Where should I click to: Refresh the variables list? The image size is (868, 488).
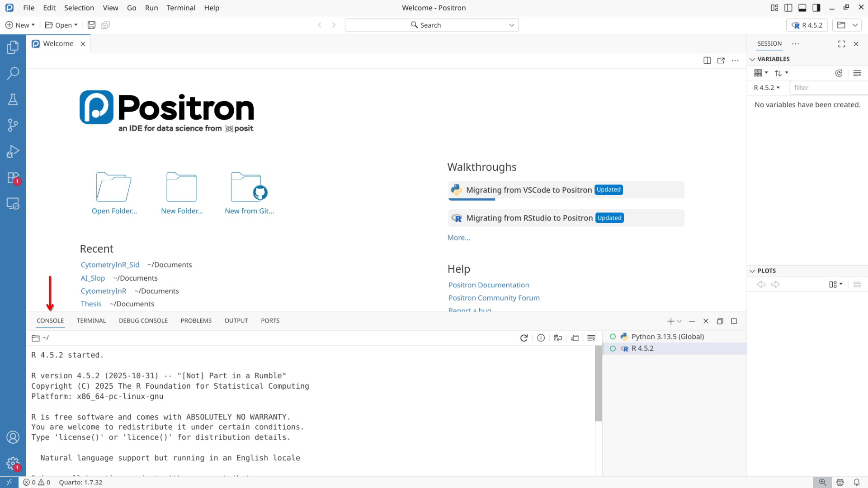click(839, 73)
